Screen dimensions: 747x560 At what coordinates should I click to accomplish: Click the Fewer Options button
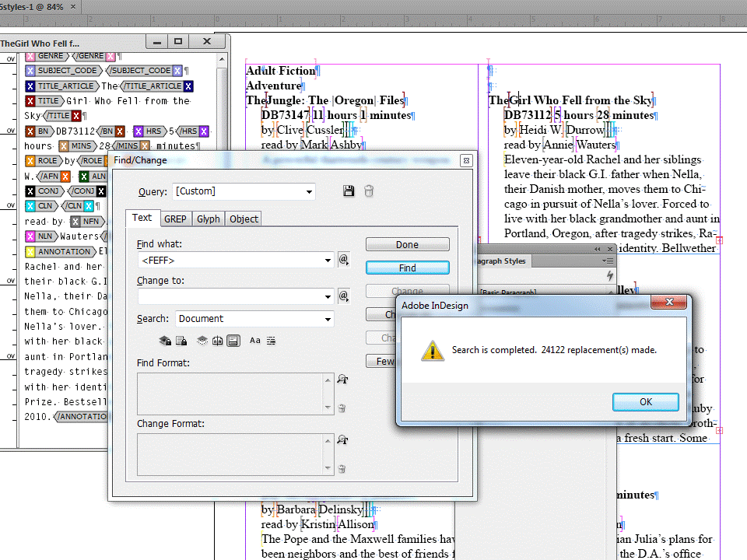tap(381, 361)
